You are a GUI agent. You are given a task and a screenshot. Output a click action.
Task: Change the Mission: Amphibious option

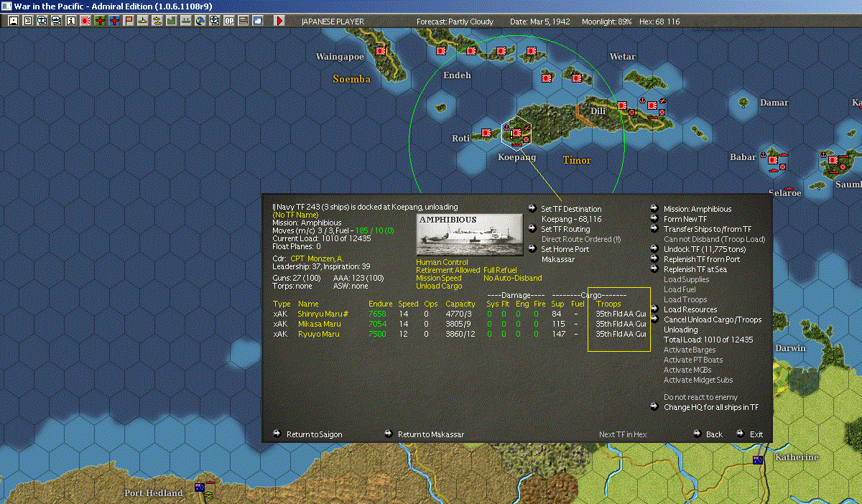coord(698,209)
